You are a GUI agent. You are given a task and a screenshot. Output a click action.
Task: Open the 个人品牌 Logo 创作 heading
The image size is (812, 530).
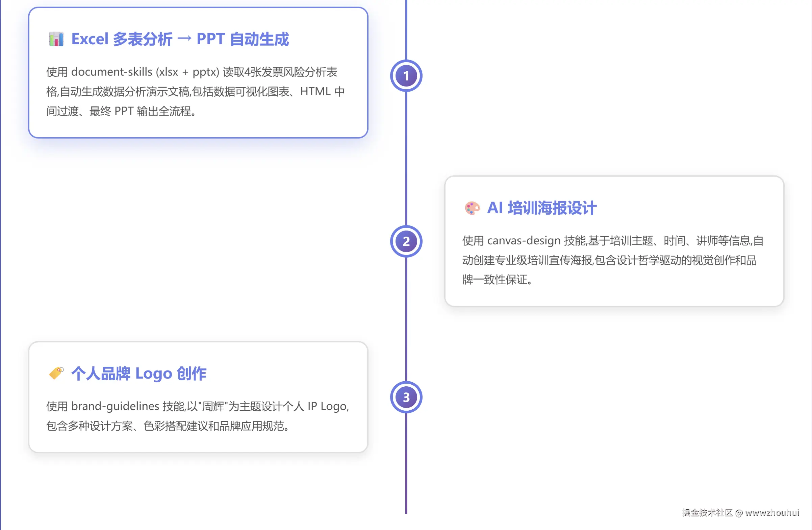(x=138, y=373)
